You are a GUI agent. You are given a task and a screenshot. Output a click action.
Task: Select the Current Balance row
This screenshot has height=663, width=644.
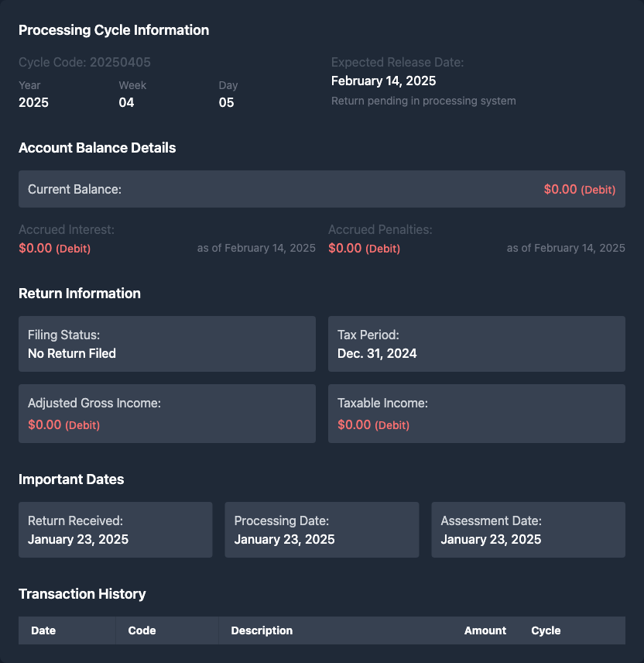(321, 189)
